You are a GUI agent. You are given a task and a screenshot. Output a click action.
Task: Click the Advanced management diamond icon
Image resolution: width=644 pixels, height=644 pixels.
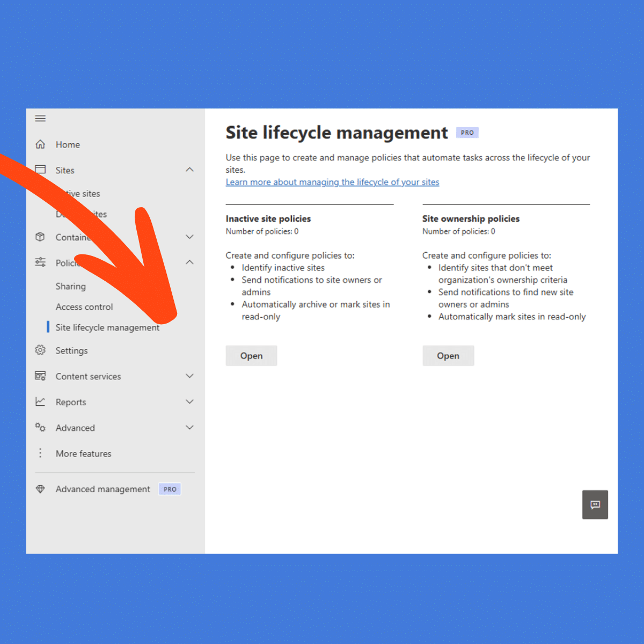(40, 489)
